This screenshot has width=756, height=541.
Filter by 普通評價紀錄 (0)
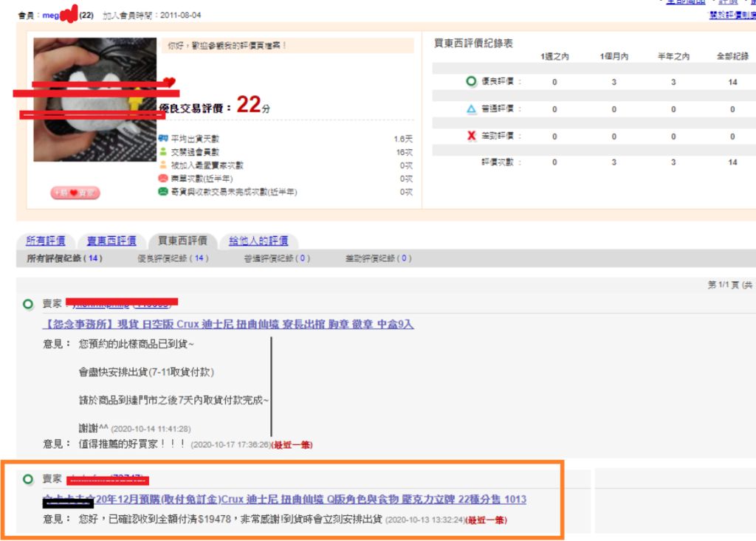coord(278,258)
